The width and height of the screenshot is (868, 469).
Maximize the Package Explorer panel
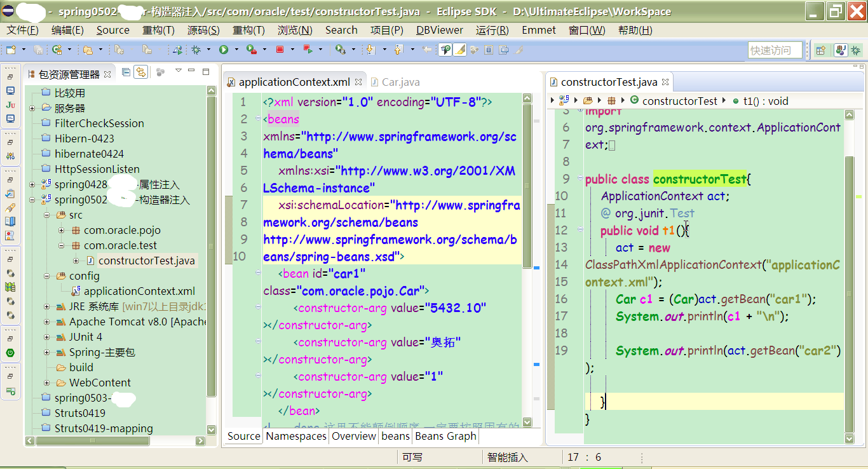(x=206, y=72)
